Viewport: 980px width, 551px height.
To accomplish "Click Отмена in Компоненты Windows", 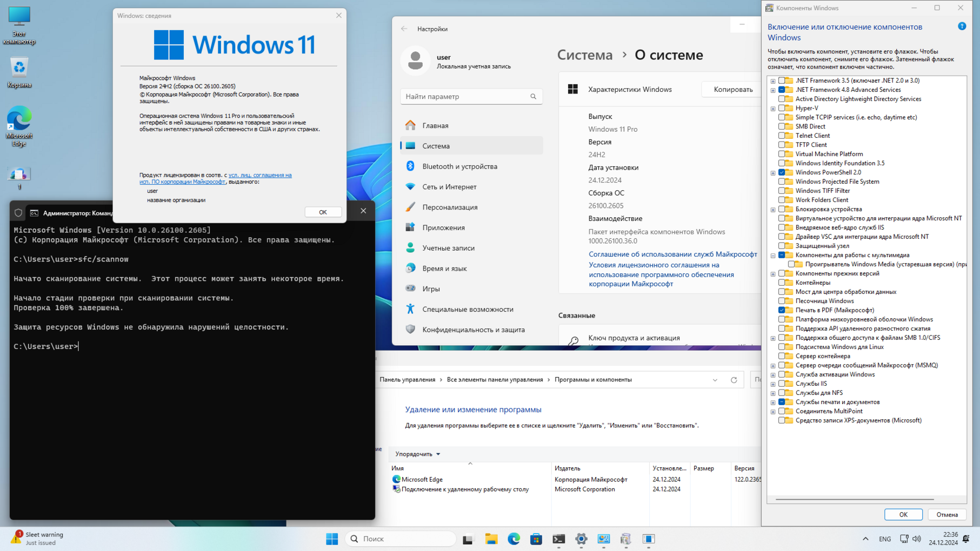I will pos(946,514).
